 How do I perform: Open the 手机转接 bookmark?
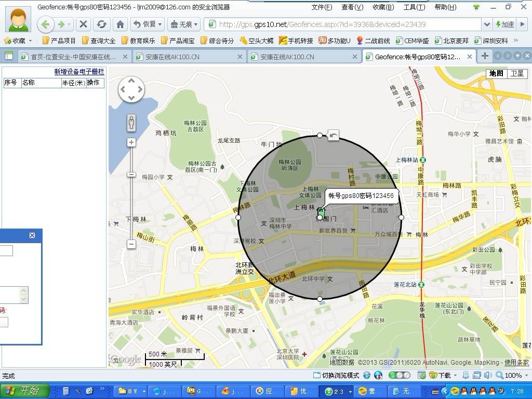tap(296, 41)
